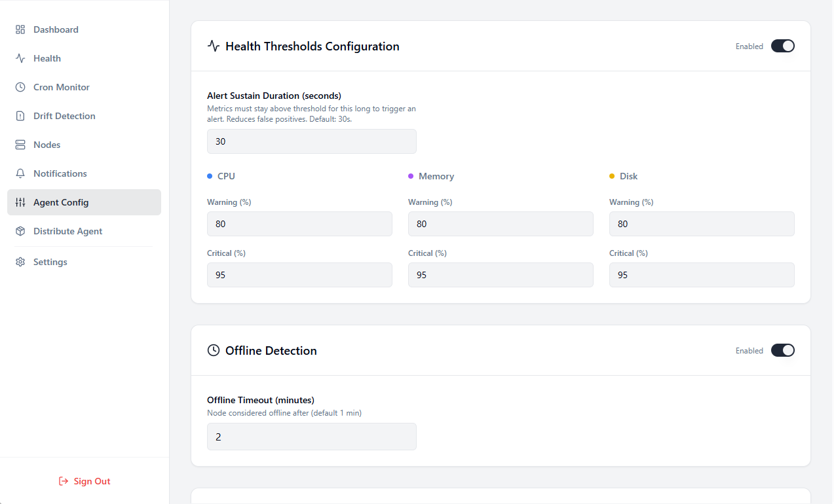834x504 pixels.
Task: Edit the Disk Warning percentage field
Action: (701, 224)
